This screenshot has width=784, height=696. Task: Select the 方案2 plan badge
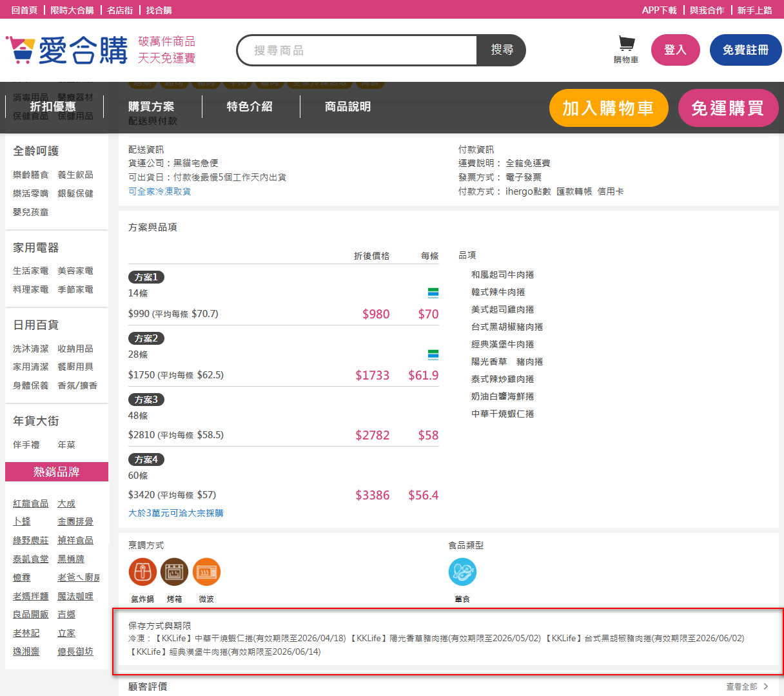pos(146,338)
